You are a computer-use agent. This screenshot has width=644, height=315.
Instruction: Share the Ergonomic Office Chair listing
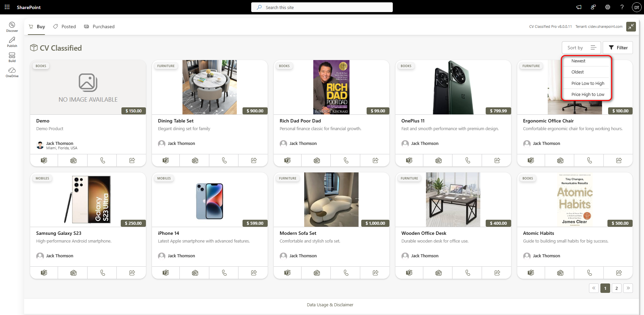click(619, 160)
